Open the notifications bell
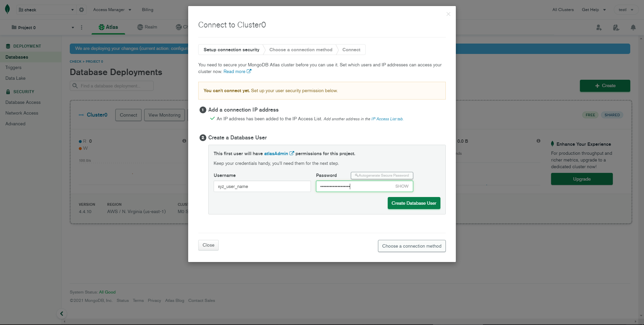Image resolution: width=644 pixels, height=325 pixels. coord(633,27)
